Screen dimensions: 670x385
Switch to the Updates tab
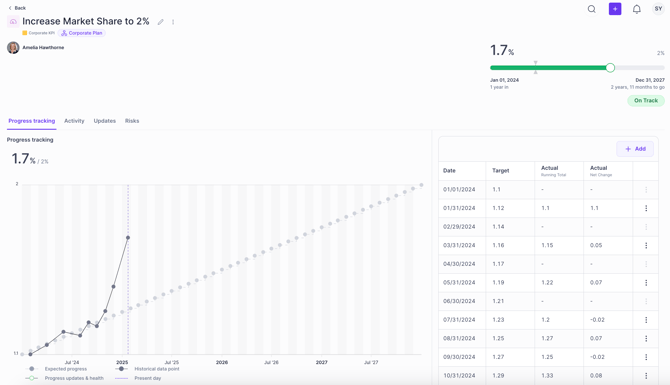105,121
